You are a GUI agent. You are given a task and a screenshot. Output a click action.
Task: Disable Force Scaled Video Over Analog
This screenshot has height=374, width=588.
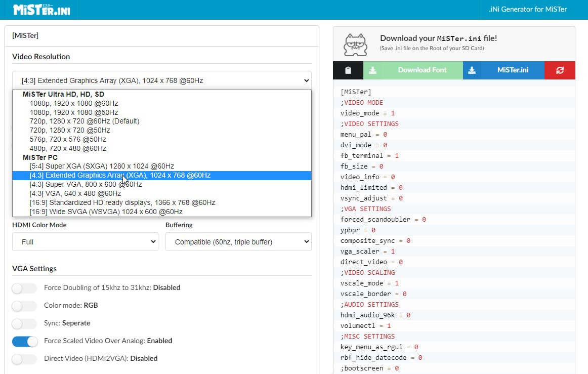[24, 341]
